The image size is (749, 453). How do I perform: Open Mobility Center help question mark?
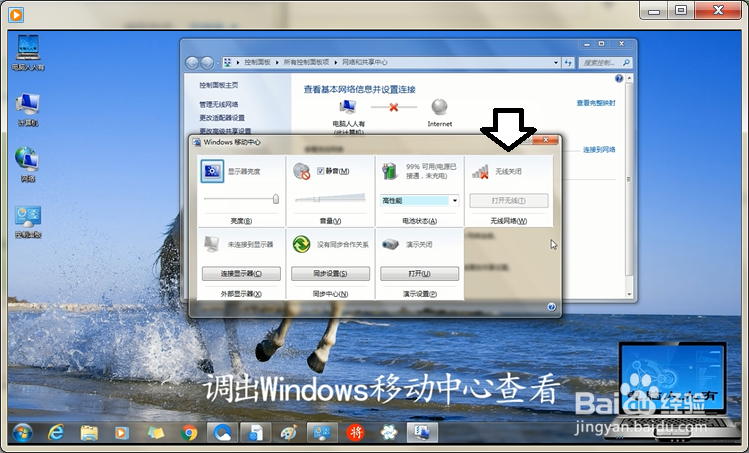pyautogui.click(x=551, y=307)
